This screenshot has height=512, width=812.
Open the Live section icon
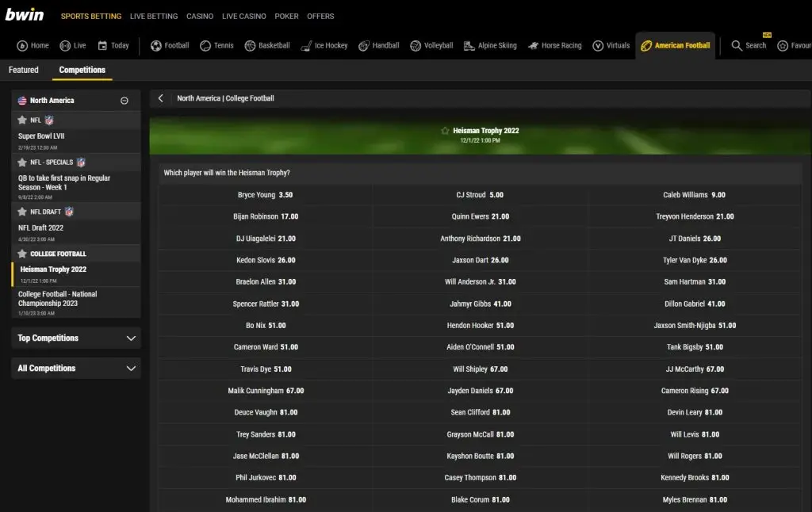point(65,45)
